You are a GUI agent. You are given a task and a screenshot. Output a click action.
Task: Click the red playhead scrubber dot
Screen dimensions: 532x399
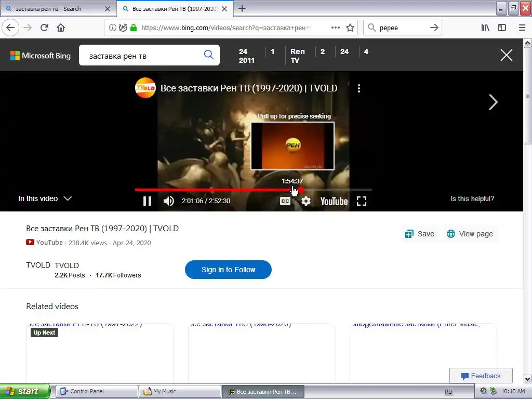(301, 190)
